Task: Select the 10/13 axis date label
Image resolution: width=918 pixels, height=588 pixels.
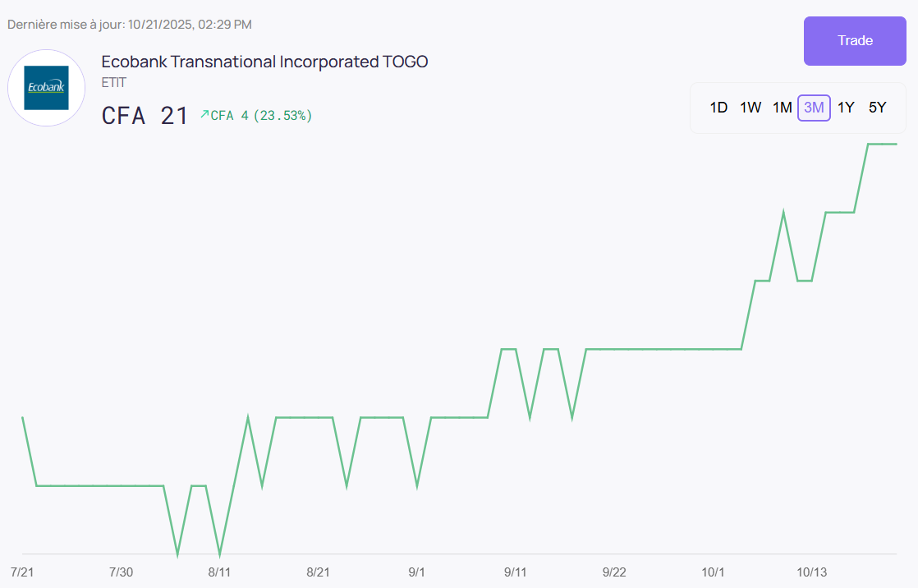Action: (811, 572)
